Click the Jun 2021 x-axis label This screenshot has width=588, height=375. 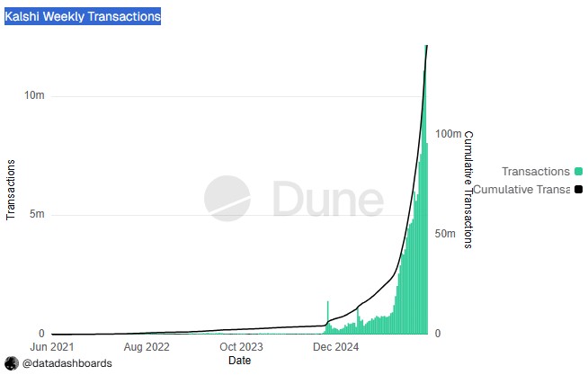[51, 345]
